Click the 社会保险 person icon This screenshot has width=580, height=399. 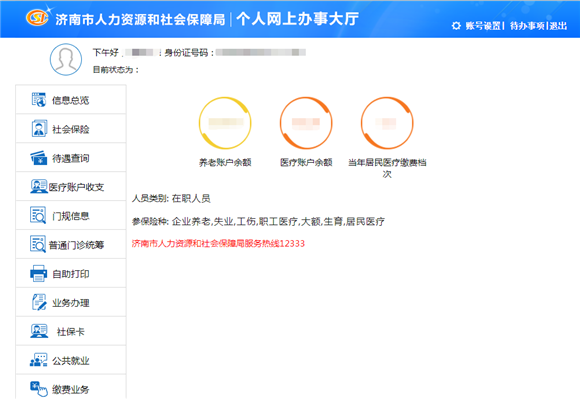(39, 128)
